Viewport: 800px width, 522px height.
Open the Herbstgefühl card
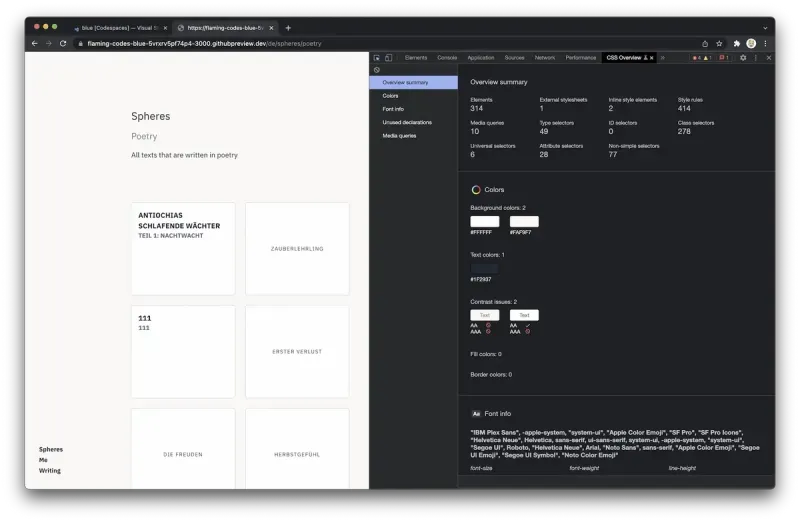click(297, 449)
